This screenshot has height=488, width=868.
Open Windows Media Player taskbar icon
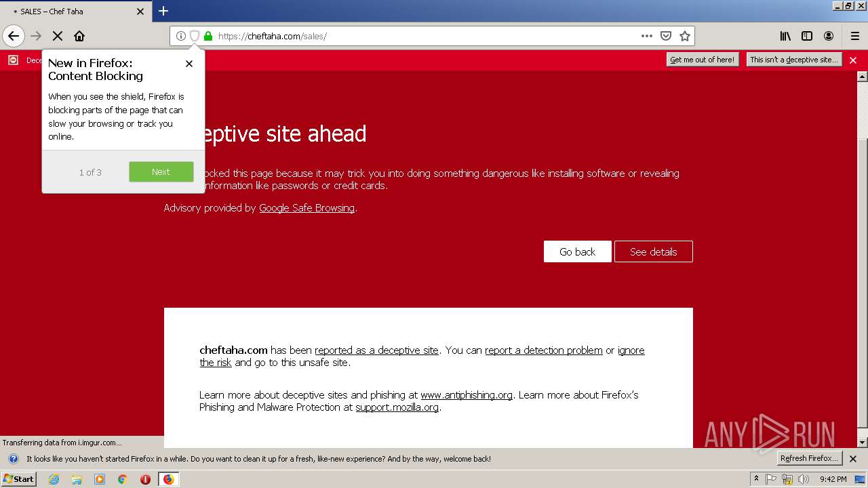point(100,479)
